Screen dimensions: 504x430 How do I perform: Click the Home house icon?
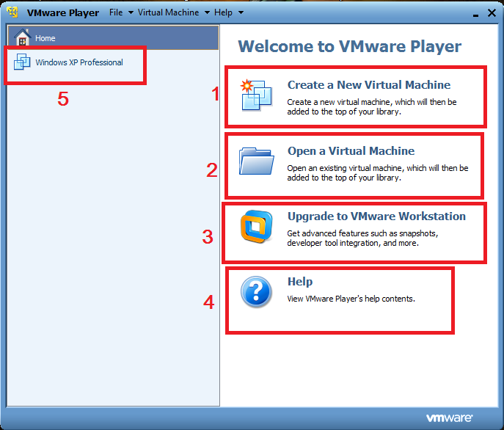(23, 37)
